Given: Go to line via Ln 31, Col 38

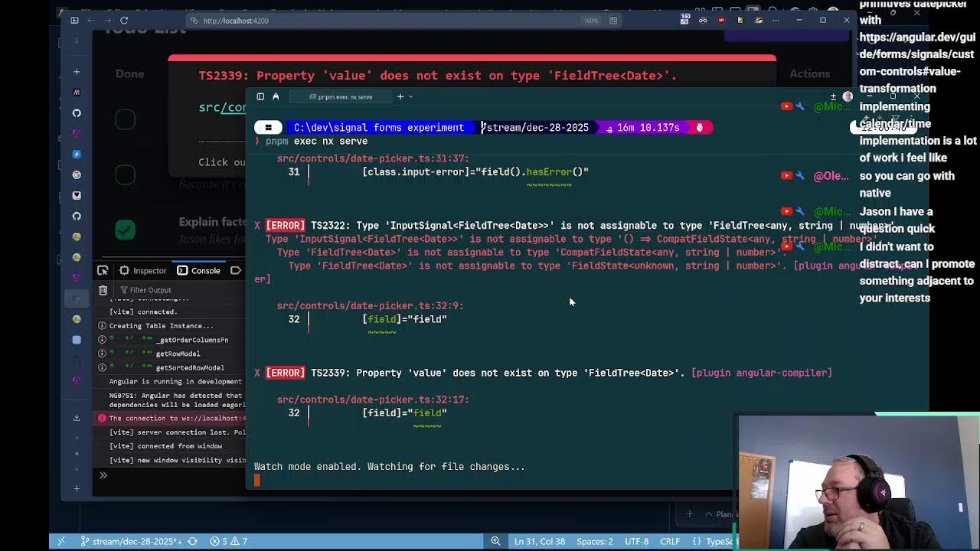Looking at the screenshot, I should (x=539, y=541).
